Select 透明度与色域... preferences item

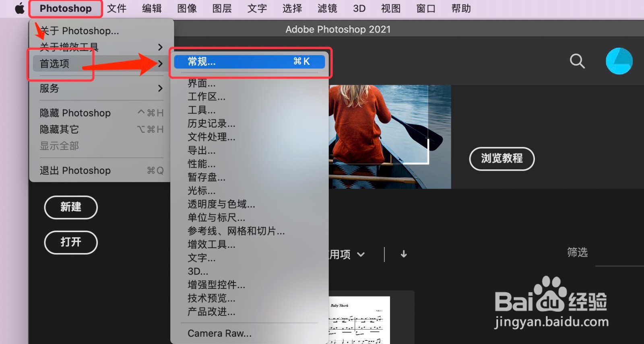[x=250, y=204]
